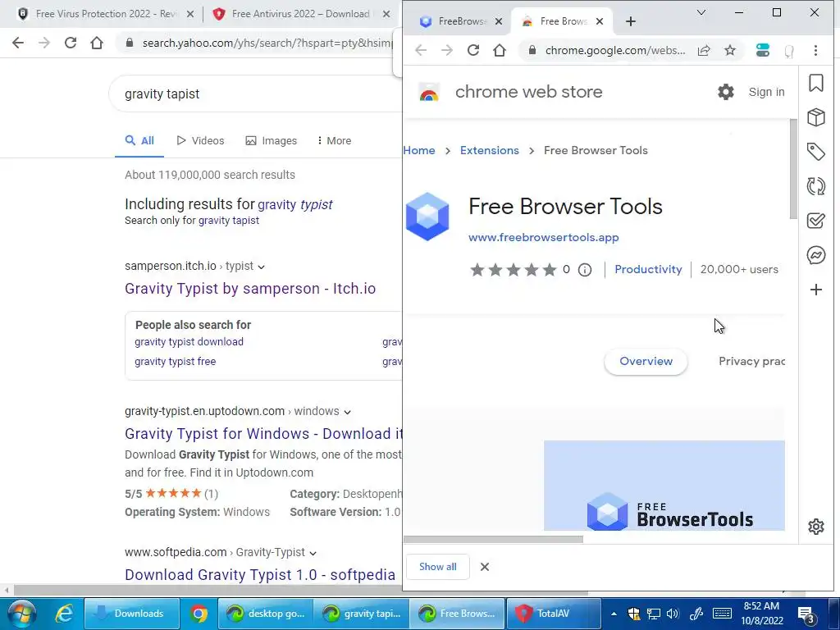Click gravity typist free suggestion
The height and width of the screenshot is (630, 840).
click(175, 362)
